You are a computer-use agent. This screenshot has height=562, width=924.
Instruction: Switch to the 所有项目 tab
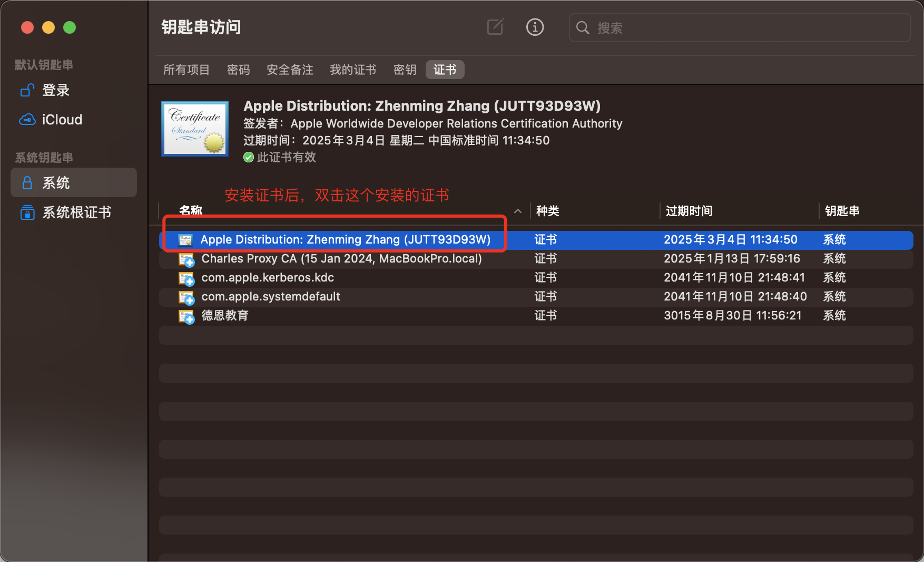(186, 70)
